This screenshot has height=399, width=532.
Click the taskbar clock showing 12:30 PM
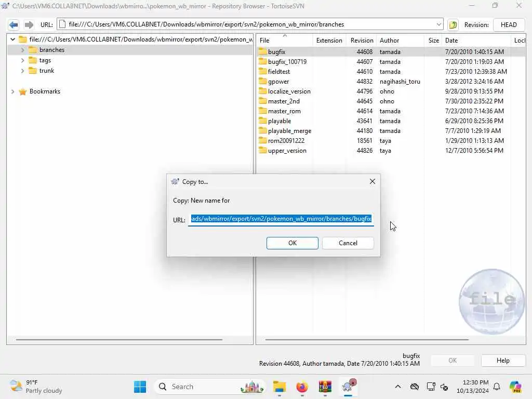click(x=472, y=387)
